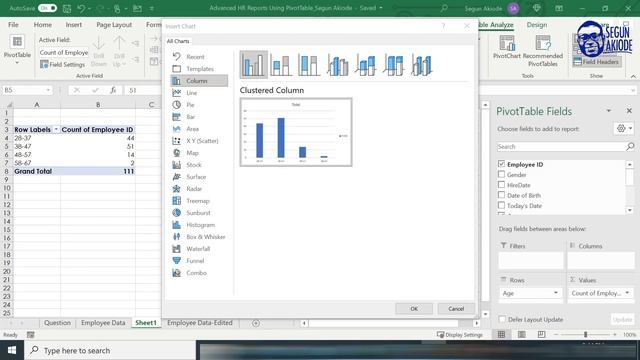
Task: Cancel the Insert Chart dialog
Action: click(456, 309)
